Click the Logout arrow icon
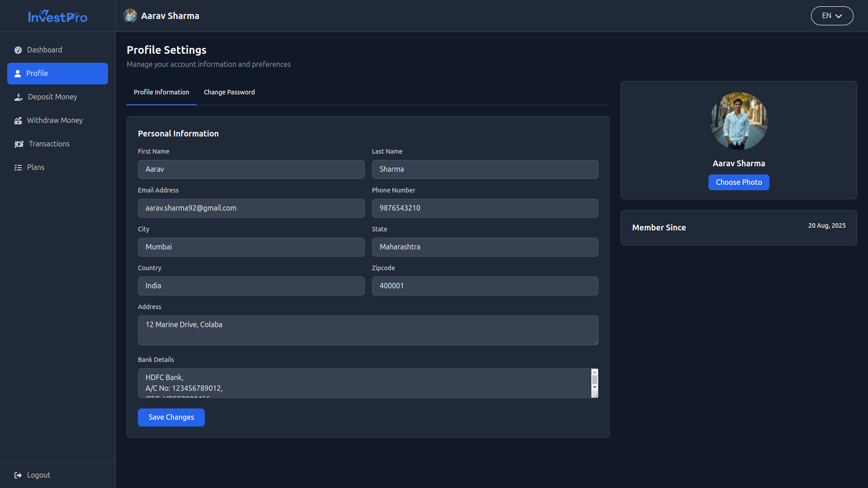 (x=18, y=475)
